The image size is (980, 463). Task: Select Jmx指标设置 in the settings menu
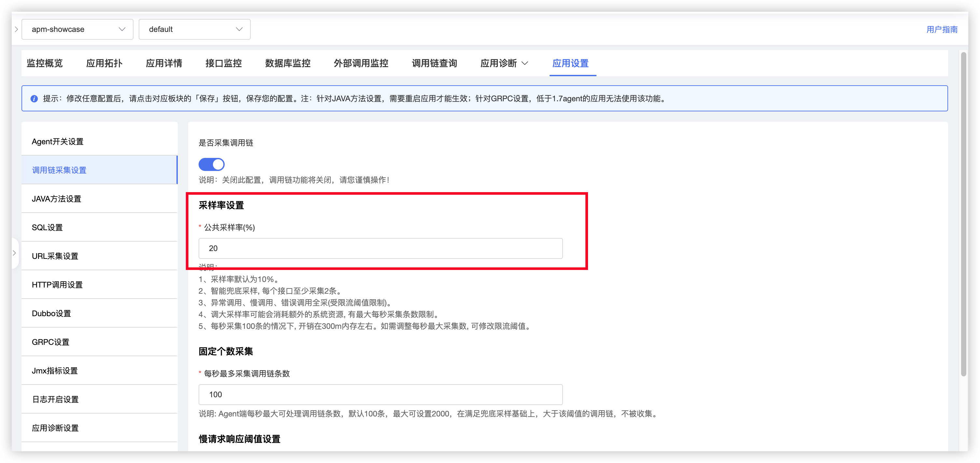(100, 371)
